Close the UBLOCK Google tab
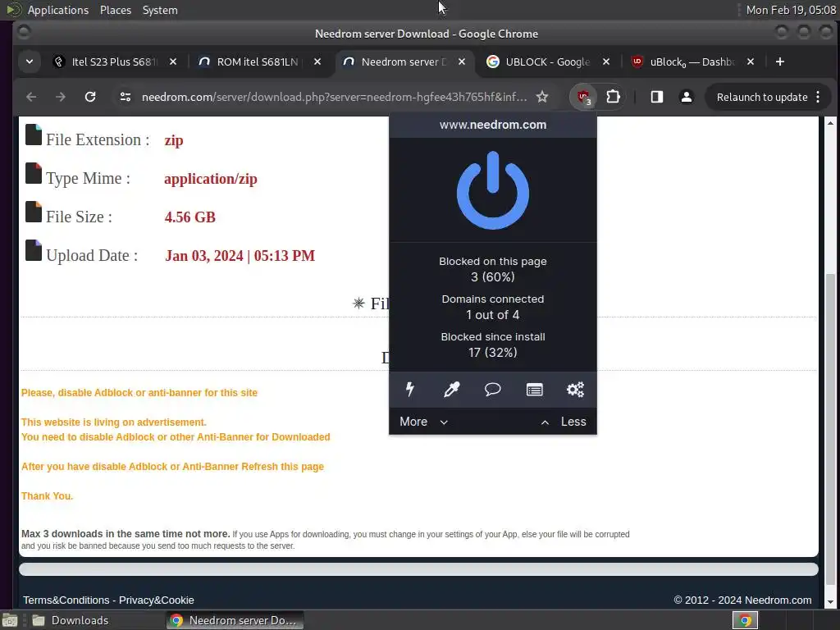This screenshot has height=630, width=840. click(x=606, y=62)
